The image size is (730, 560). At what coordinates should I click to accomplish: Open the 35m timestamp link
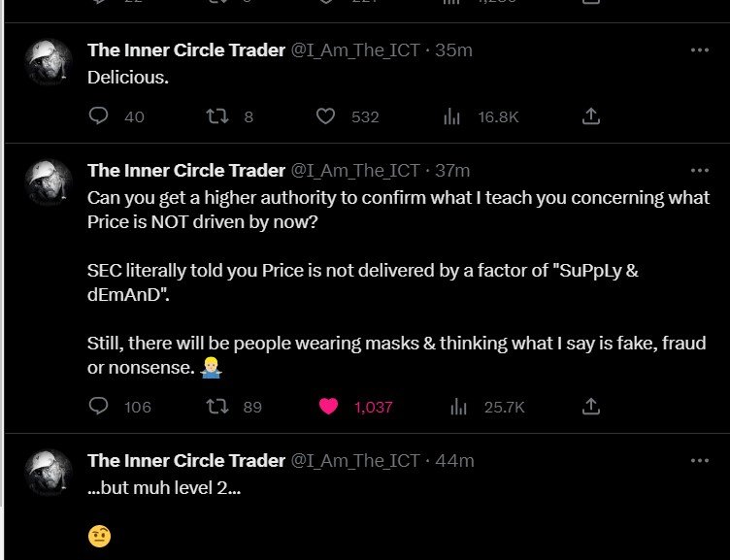pyautogui.click(x=453, y=50)
